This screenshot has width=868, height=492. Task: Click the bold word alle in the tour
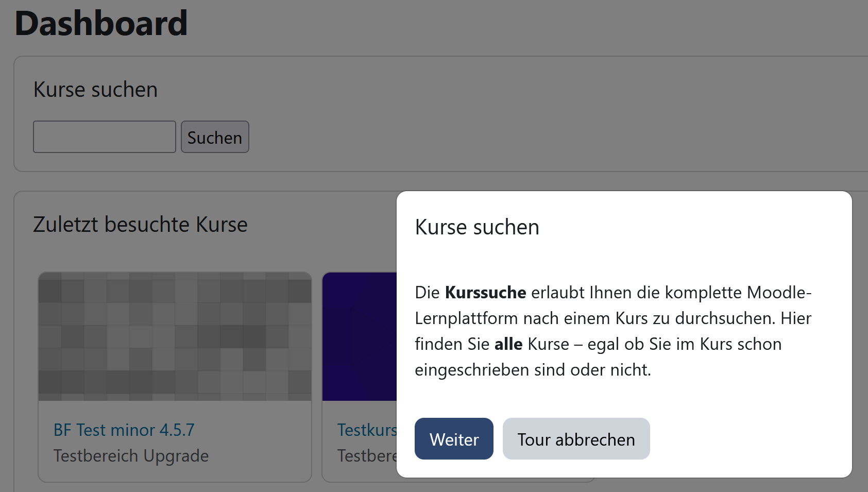click(508, 344)
